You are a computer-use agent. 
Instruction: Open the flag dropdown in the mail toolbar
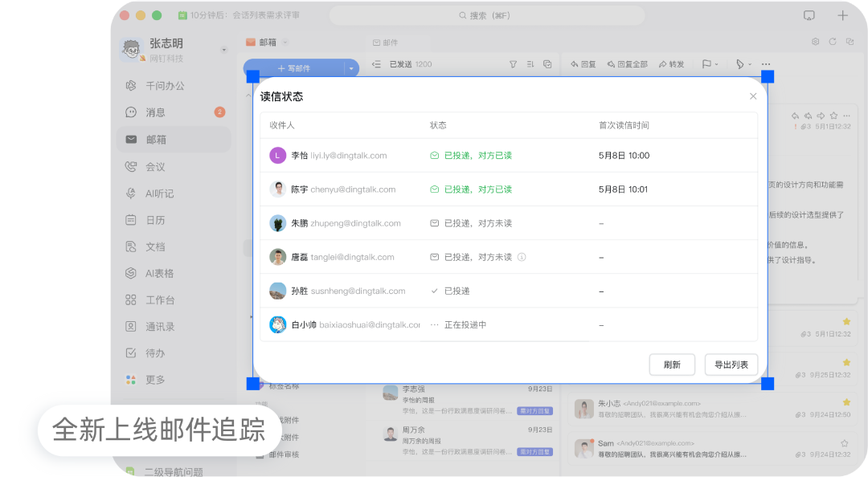click(x=710, y=64)
